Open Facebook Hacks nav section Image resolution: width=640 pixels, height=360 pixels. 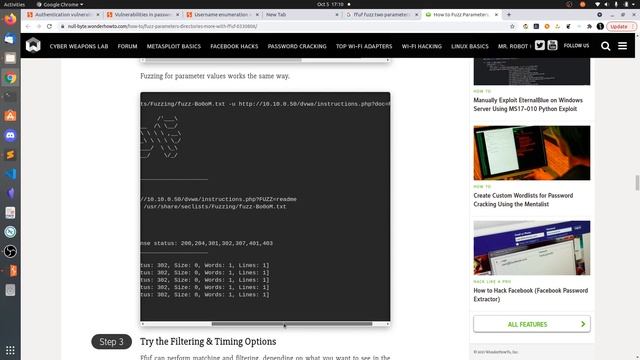coord(234,46)
